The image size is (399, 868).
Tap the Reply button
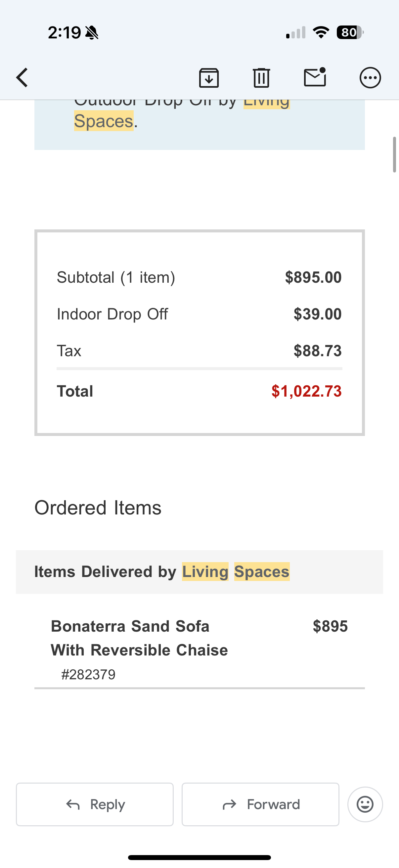pos(95,804)
